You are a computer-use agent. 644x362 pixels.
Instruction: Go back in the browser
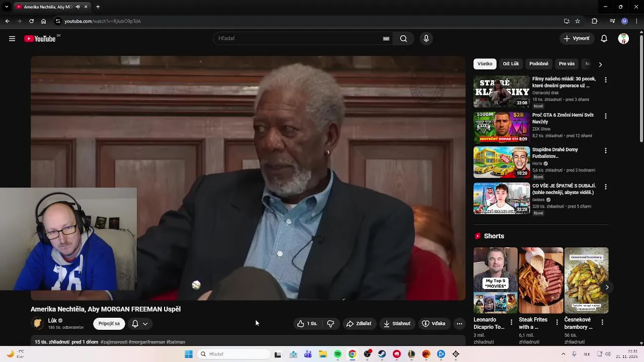(7, 21)
